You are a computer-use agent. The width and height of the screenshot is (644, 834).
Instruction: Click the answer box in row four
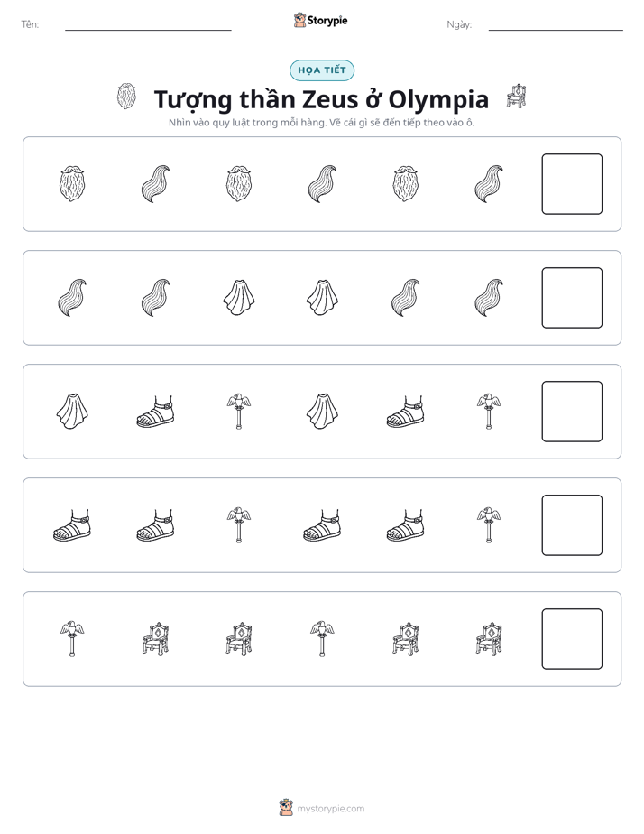pos(572,525)
